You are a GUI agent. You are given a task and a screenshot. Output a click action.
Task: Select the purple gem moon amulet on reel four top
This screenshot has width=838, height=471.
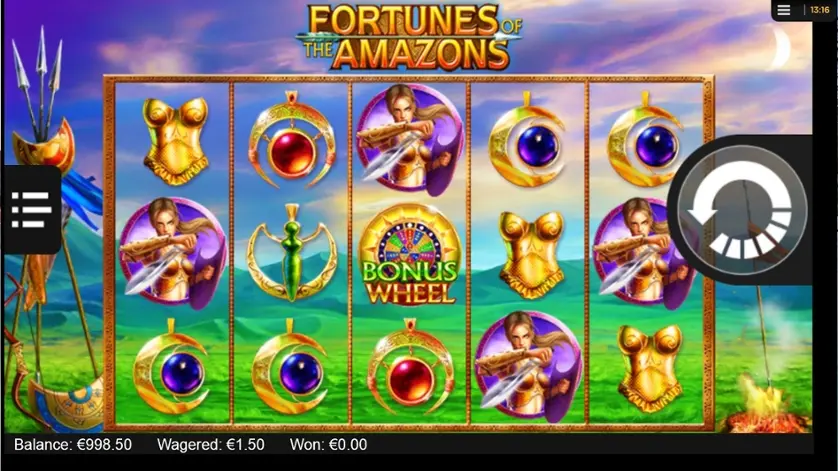527,140
